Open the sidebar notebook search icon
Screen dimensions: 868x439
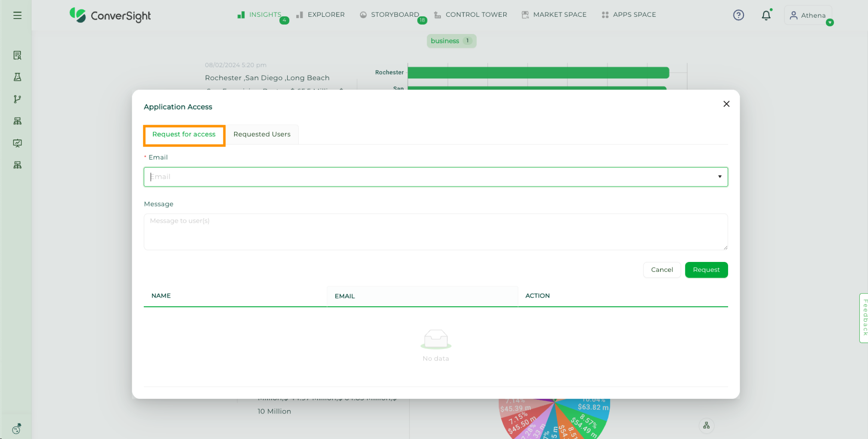point(17,55)
